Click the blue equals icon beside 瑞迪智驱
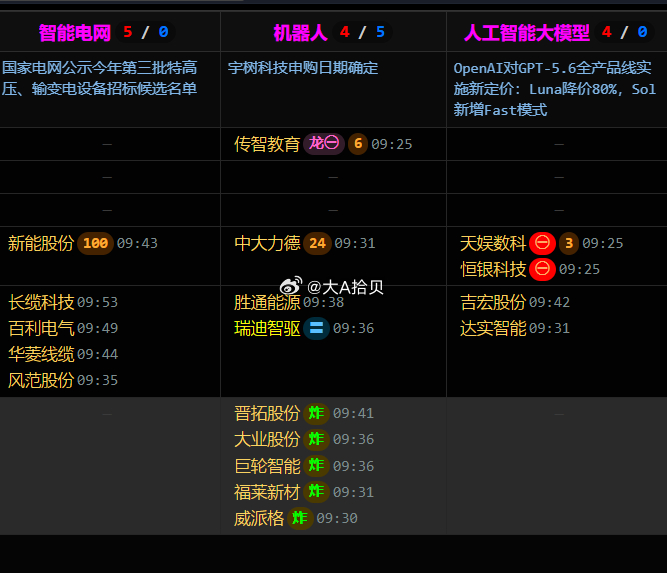Viewport: 667px width, 573px height. tap(316, 328)
